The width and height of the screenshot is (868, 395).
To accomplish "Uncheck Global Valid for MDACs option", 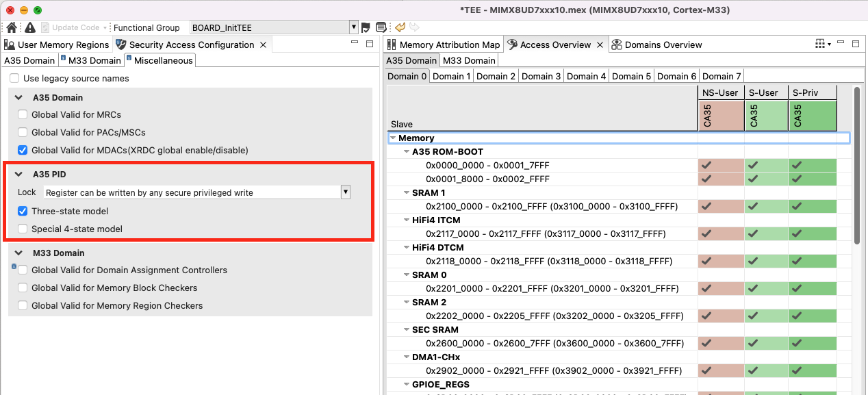I will click(x=23, y=150).
